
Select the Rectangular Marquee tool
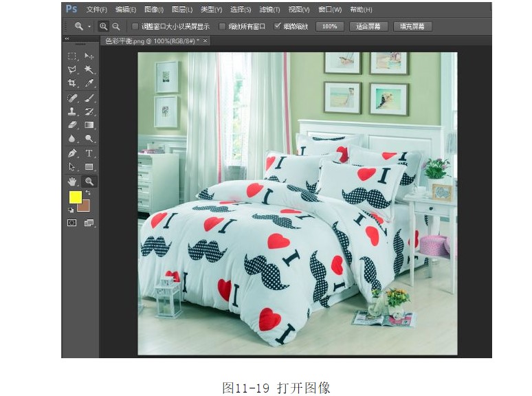tap(72, 56)
